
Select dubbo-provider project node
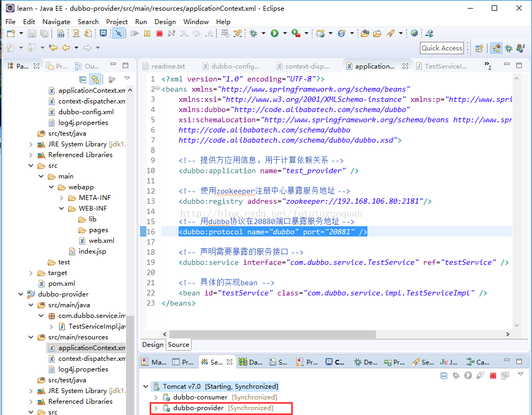pos(58,294)
